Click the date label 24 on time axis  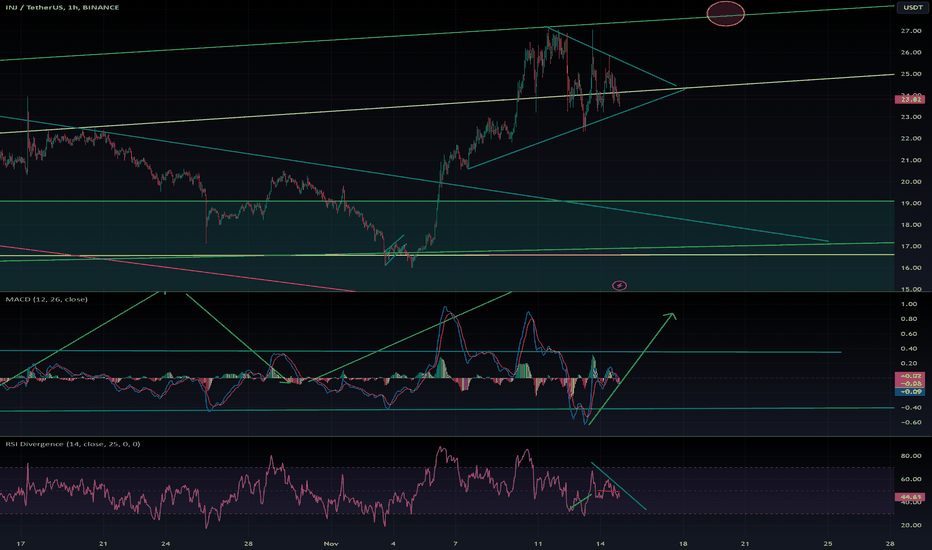(x=166, y=544)
